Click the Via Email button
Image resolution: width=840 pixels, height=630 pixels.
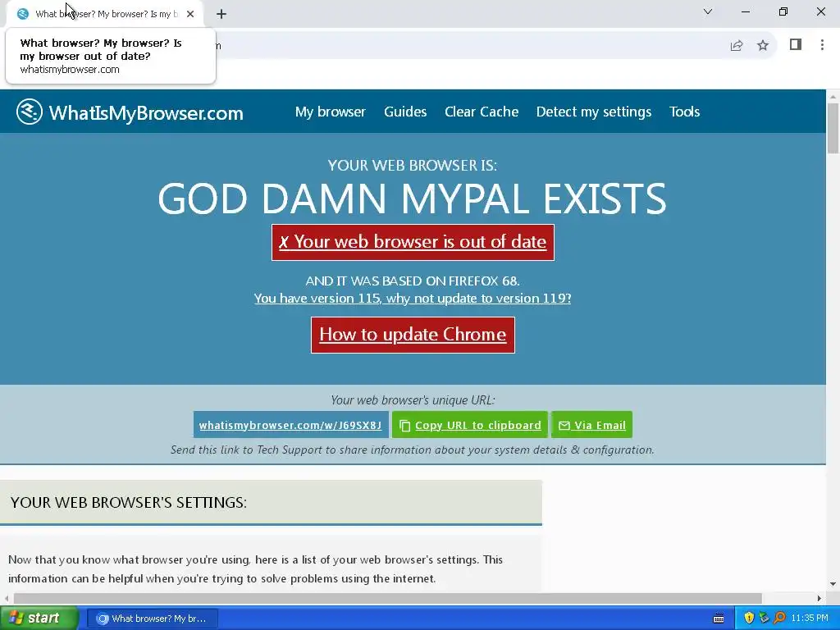tap(592, 425)
